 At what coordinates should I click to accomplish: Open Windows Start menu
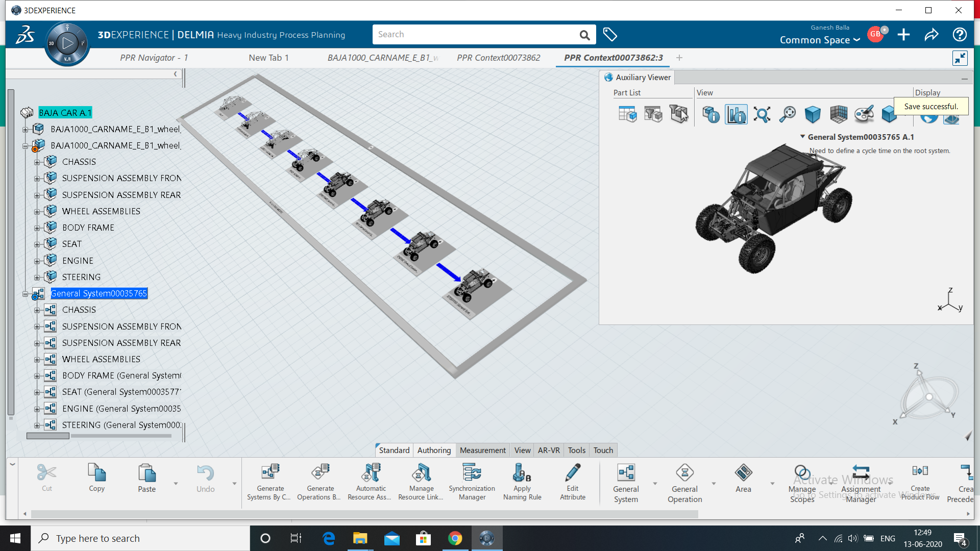[x=15, y=538]
